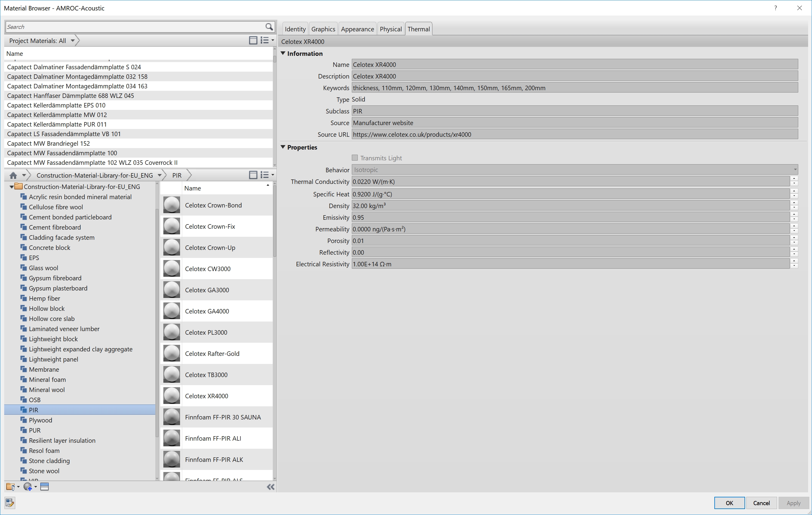Image resolution: width=812 pixels, height=515 pixels.
Task: Click the OK button
Action: coord(729,503)
